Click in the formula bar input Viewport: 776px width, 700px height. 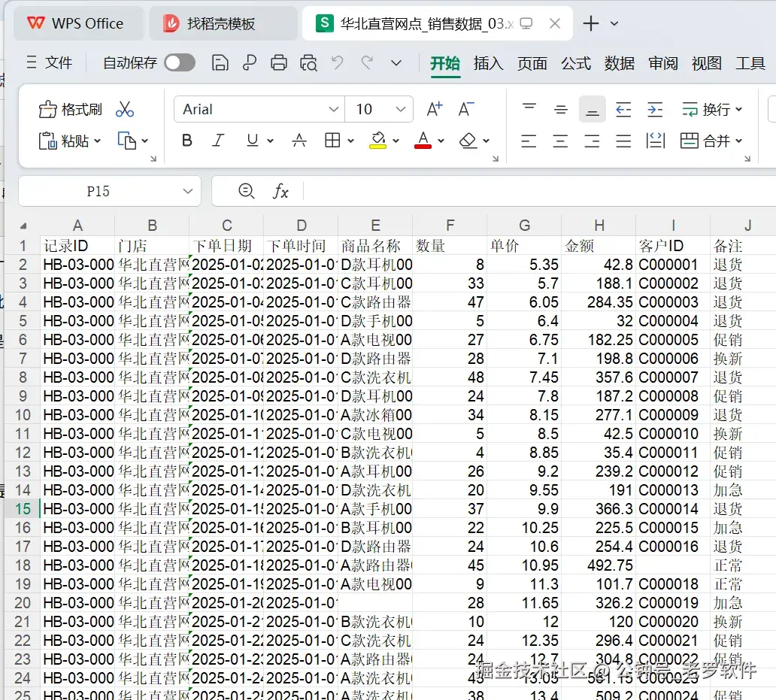tap(539, 191)
